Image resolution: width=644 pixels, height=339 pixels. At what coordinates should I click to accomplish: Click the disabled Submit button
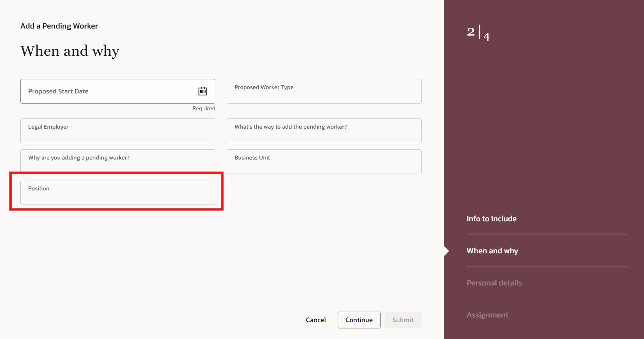pyautogui.click(x=403, y=320)
